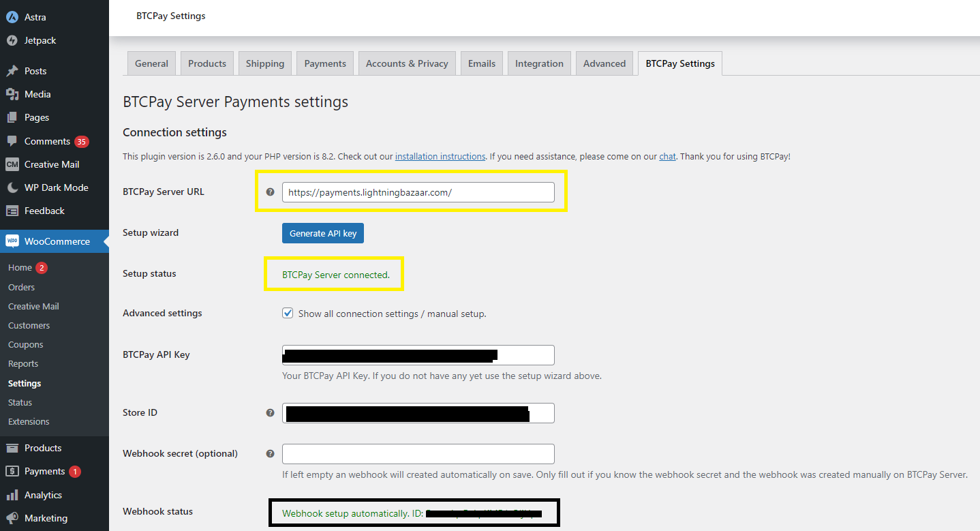Click the Astra icon in sidebar
This screenshot has height=531, width=980.
coord(12,17)
